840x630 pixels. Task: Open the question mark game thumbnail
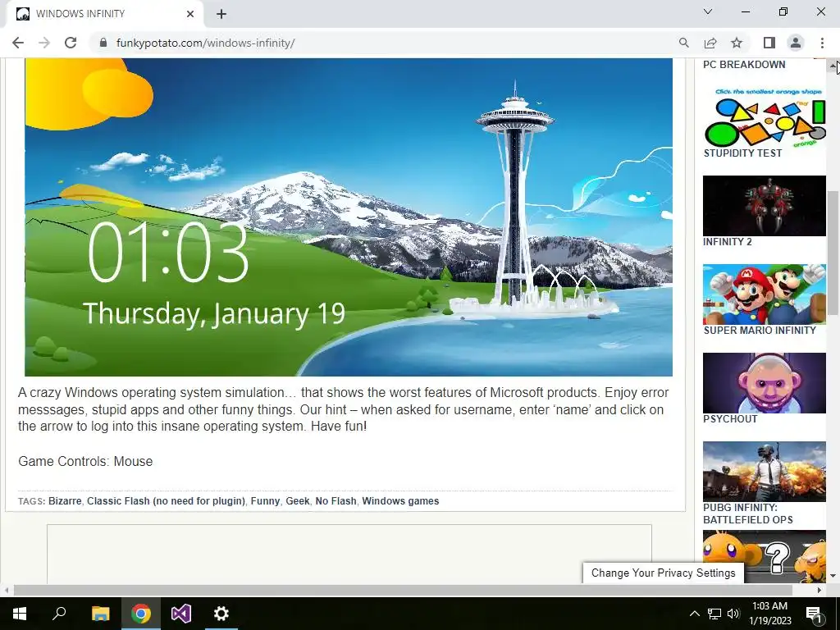point(765,556)
